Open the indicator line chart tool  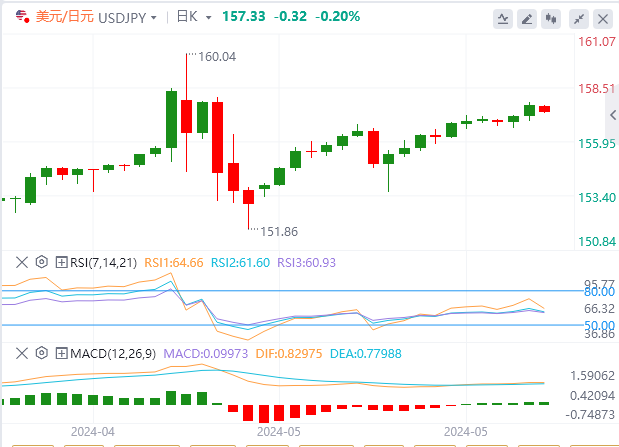503,19
